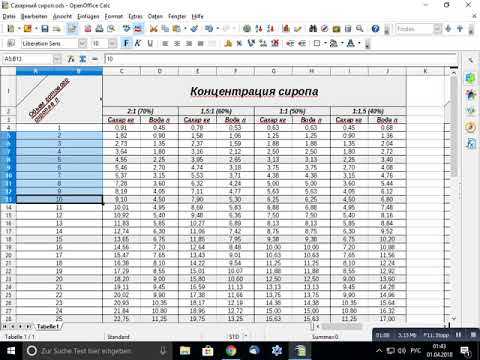Viewport: 480px width, 360px height.
Task: Open the Extras menu
Action: (x=135, y=16)
